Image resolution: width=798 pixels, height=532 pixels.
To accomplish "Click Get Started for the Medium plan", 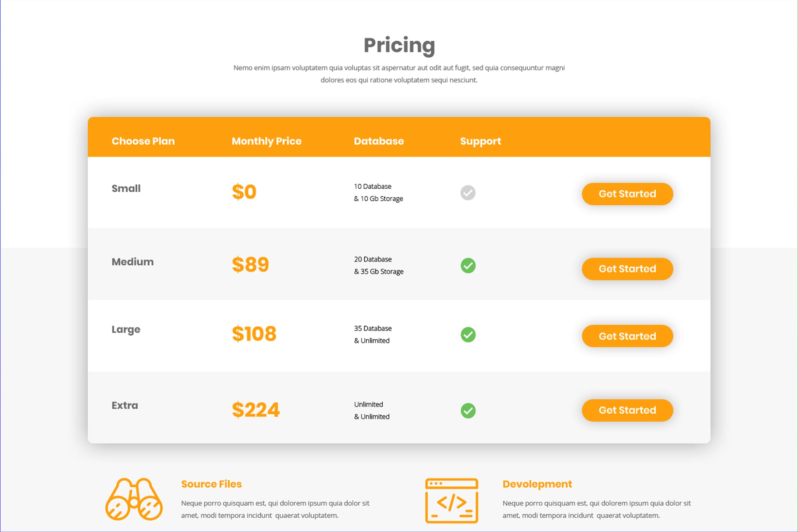I will pos(627,269).
